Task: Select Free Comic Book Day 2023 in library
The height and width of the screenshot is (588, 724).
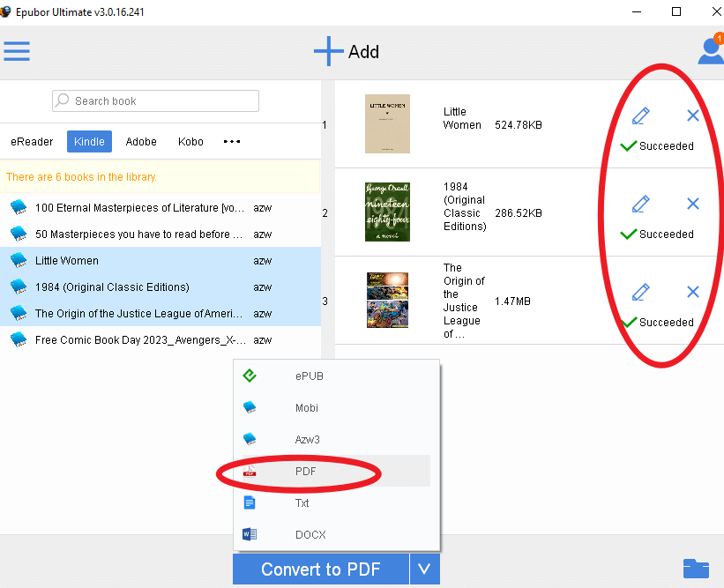Action: [x=160, y=339]
